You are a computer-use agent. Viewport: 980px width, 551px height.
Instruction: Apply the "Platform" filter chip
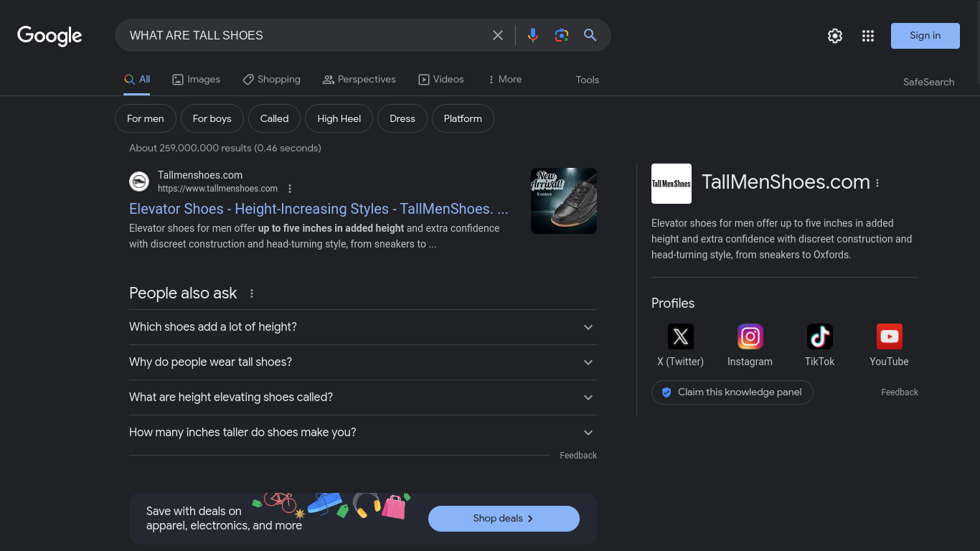pyautogui.click(x=463, y=118)
